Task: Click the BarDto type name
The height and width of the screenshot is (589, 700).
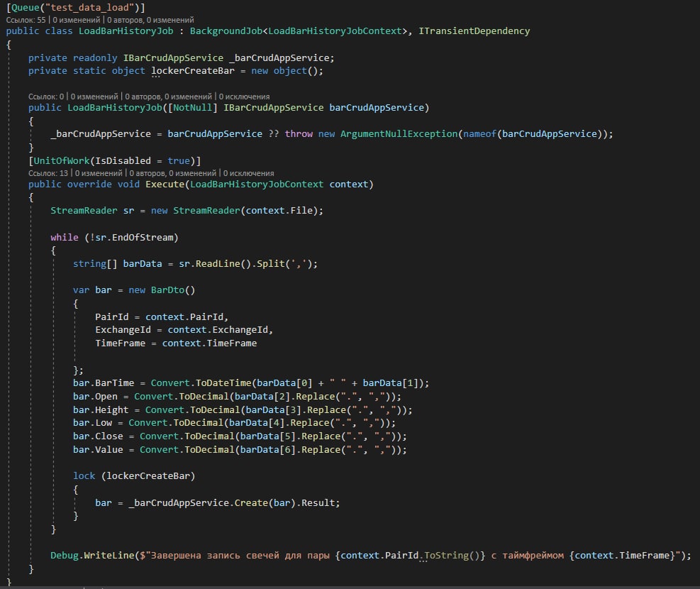Action: [167, 290]
